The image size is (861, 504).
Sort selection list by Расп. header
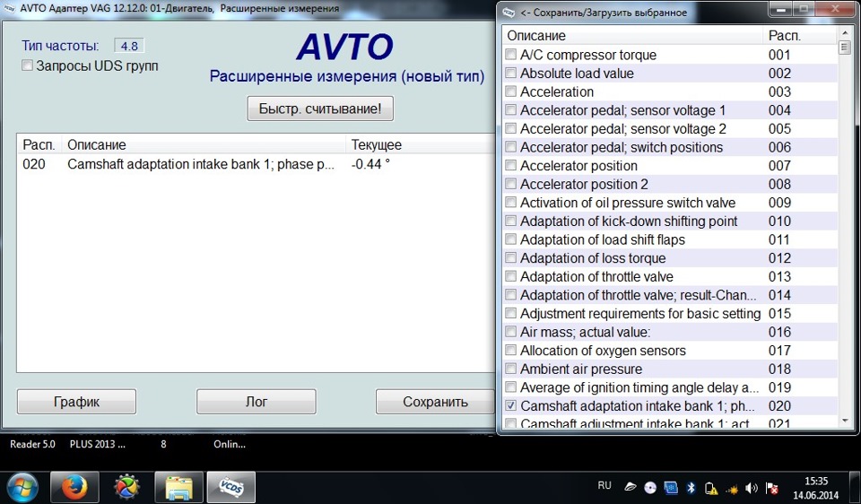click(x=800, y=36)
